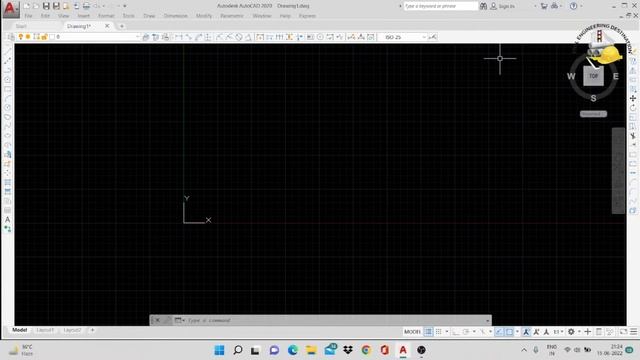Open Windows Start menu on taskbar

(x=219, y=350)
